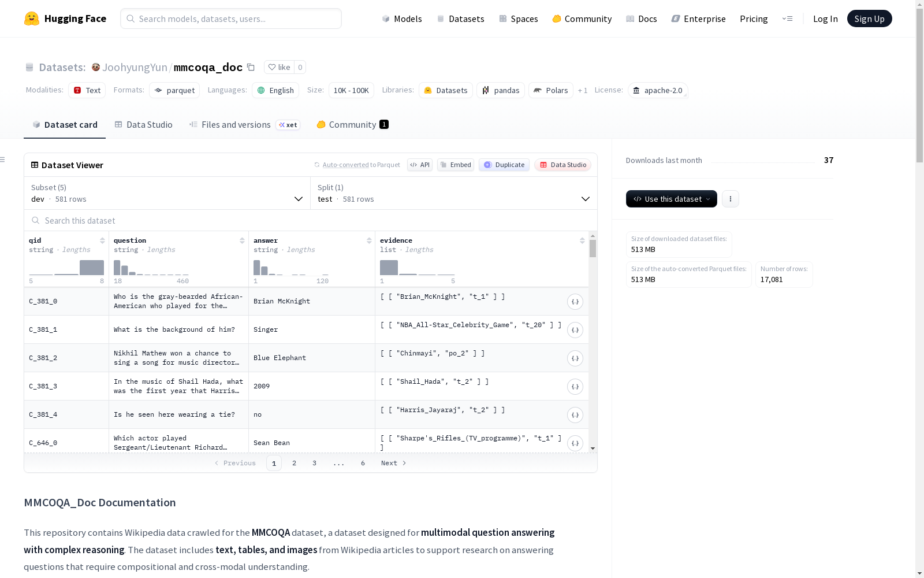Click the dataset table vertical scrollbar
The height and width of the screenshot is (578, 924).
(x=593, y=249)
